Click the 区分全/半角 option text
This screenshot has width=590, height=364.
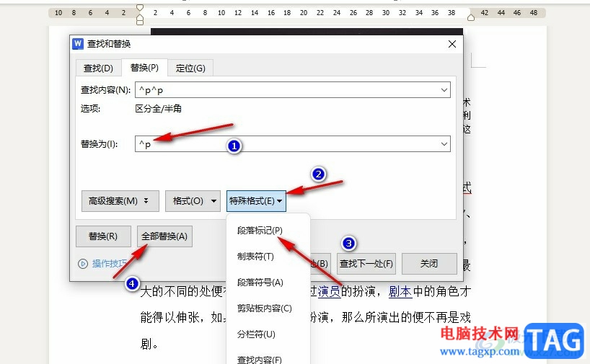(158, 109)
